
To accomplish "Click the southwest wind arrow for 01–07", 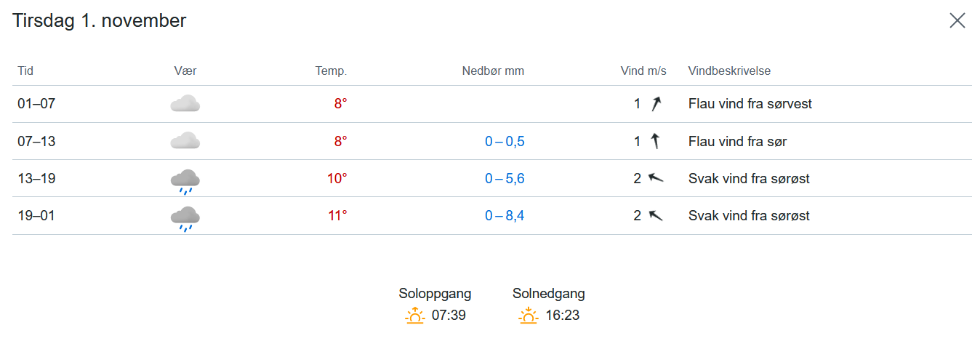I will pos(656,104).
